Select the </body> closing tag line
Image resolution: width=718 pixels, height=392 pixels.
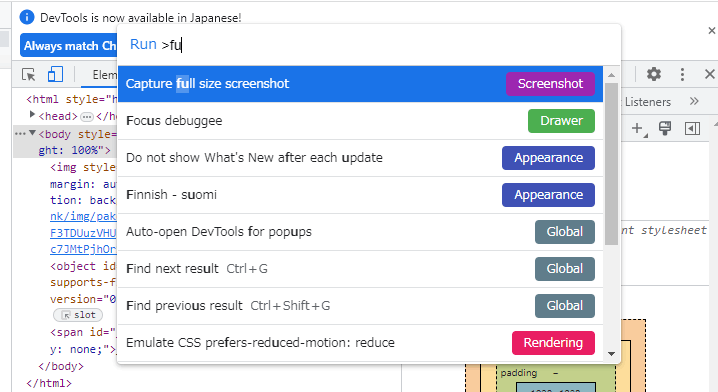(x=61, y=366)
